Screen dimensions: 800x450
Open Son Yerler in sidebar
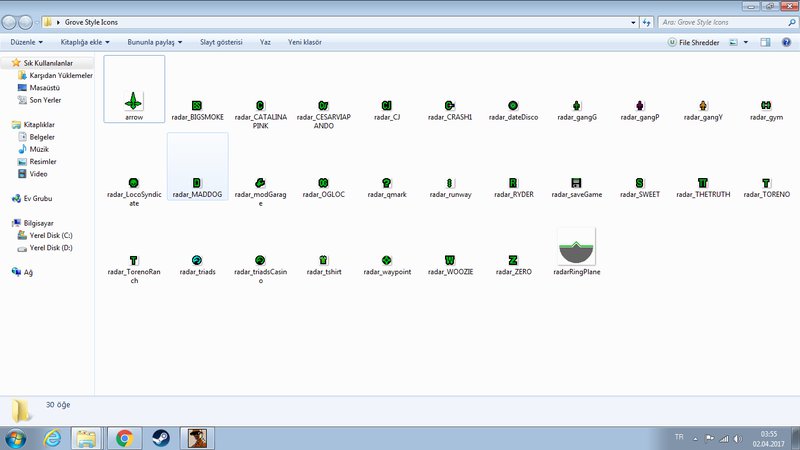tap(45, 100)
